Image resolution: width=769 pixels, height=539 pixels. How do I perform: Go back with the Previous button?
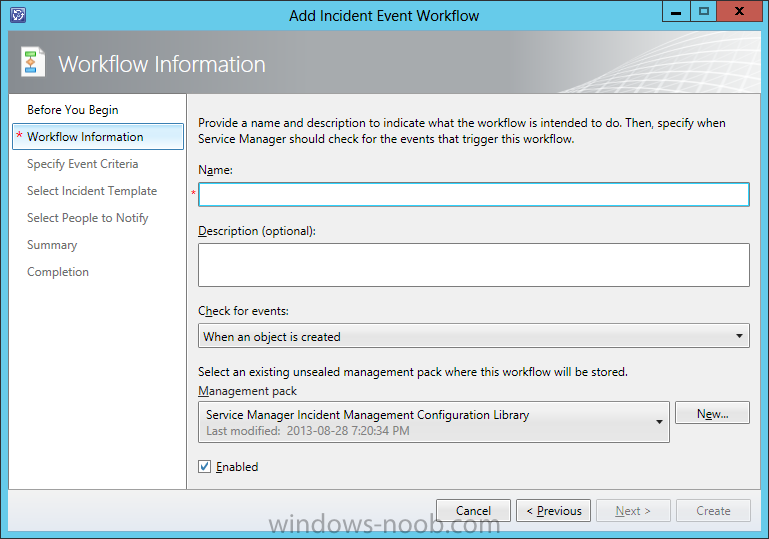click(x=553, y=511)
